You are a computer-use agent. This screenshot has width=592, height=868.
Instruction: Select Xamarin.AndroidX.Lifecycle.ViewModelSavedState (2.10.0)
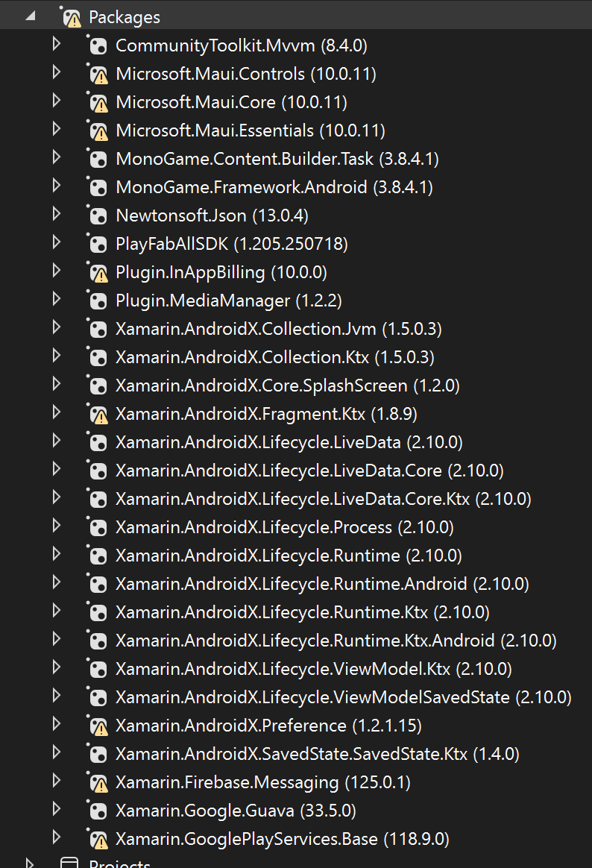click(343, 697)
